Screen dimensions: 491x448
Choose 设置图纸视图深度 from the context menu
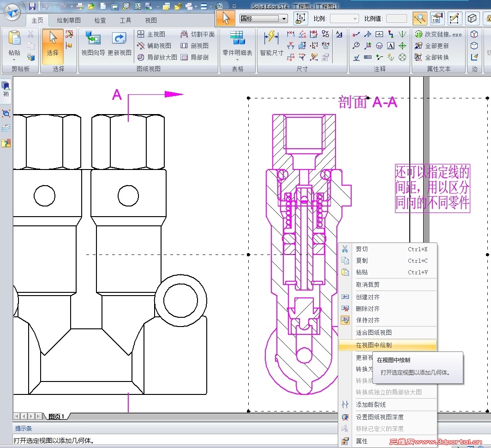(388, 417)
